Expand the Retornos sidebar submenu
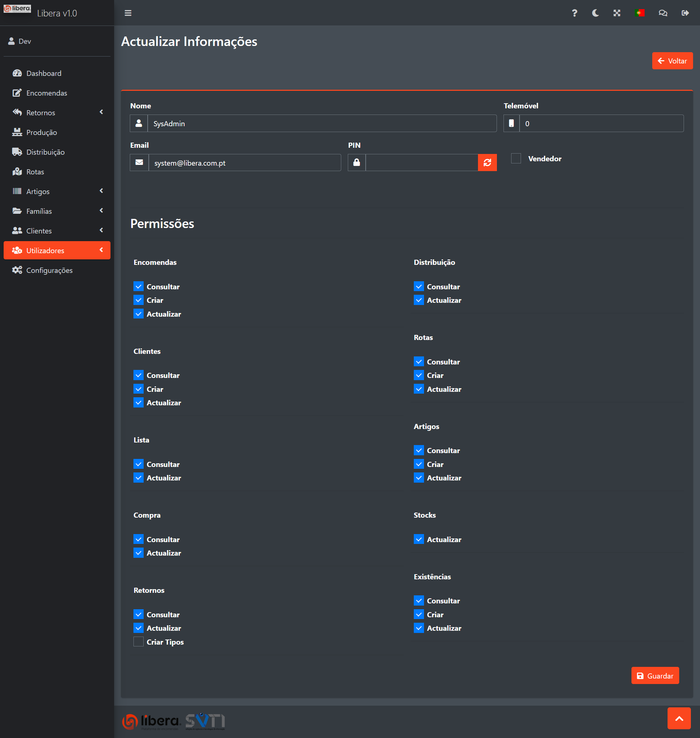Image resolution: width=700 pixels, height=738 pixels. (57, 112)
